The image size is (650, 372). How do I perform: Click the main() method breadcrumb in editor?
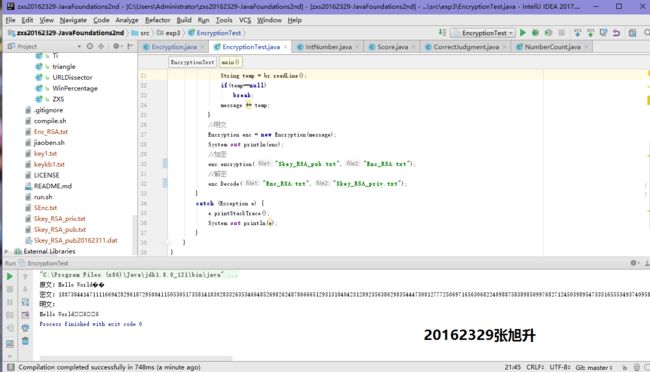pos(230,62)
